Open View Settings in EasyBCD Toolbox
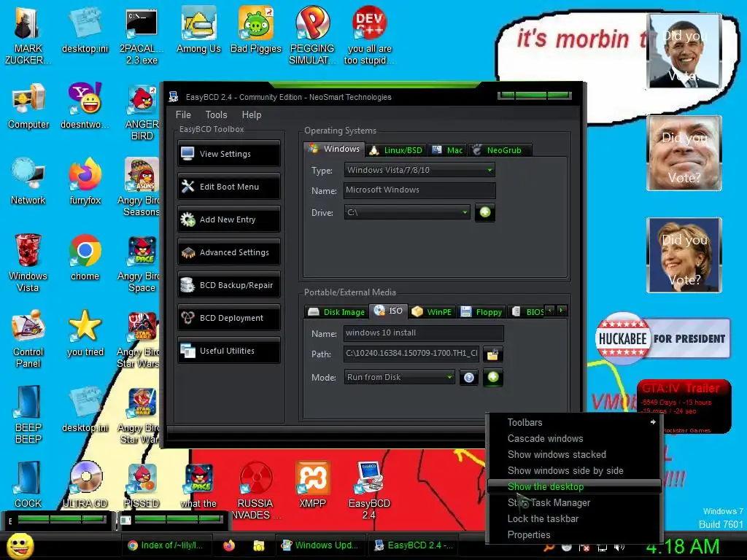This screenshot has width=747, height=560. pos(228,154)
